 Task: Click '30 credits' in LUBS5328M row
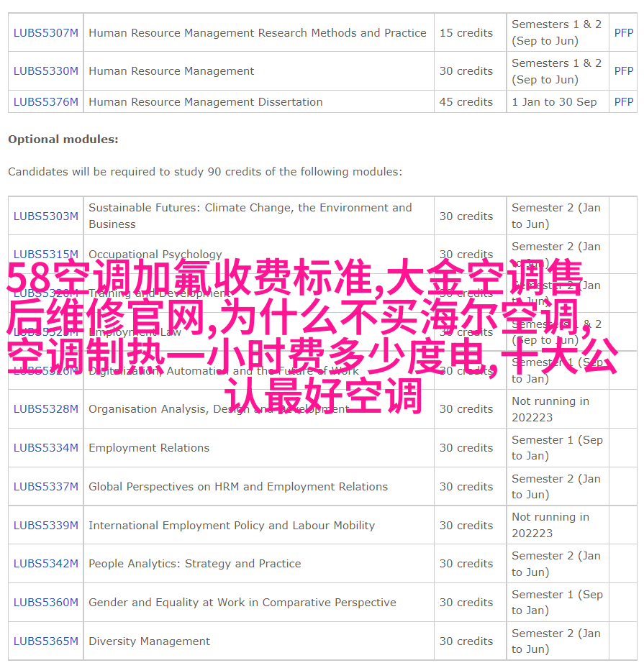pos(466,409)
